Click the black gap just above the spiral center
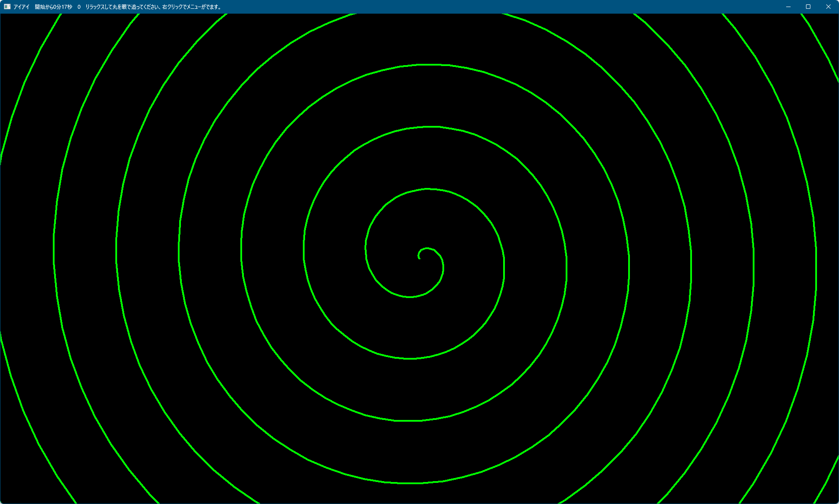Viewport: 839px width, 504px height. (426, 220)
